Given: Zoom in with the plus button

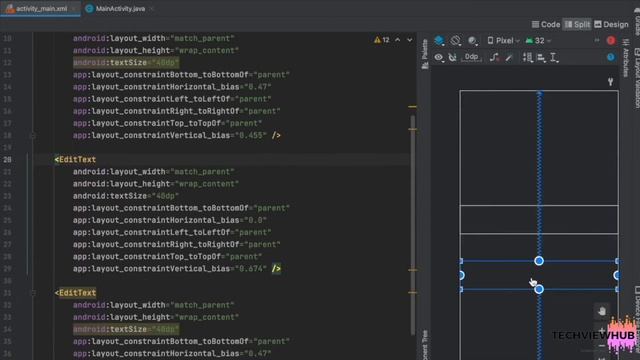Looking at the screenshot, I should click(602, 331).
